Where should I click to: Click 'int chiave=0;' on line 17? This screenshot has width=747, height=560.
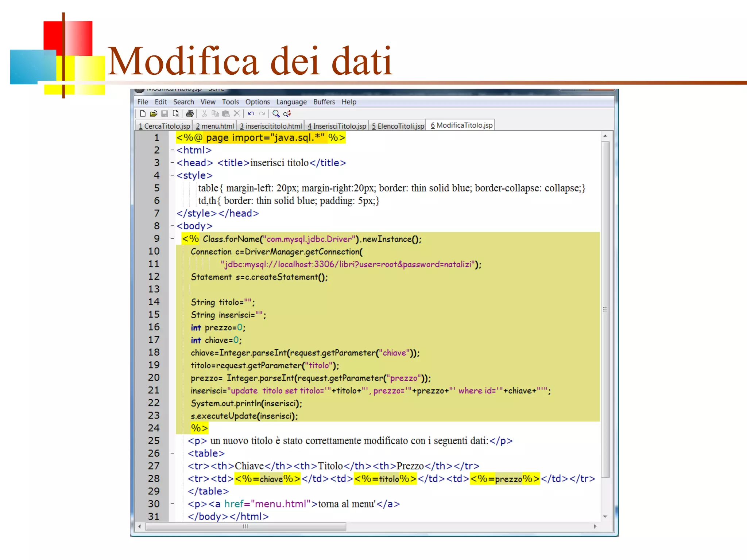coord(216,340)
